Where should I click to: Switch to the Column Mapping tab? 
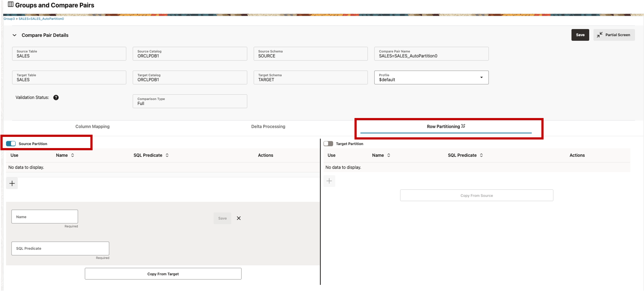92,126
